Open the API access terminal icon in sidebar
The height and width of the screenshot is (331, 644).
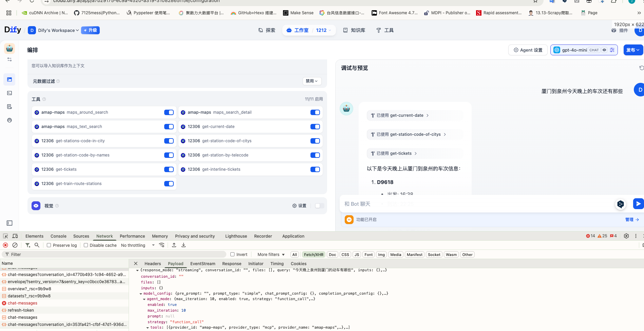(10, 93)
